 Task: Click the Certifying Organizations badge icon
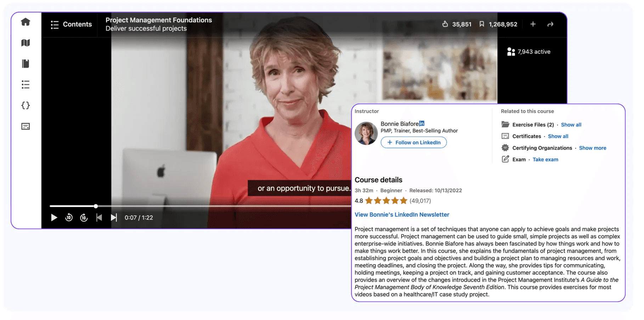505,148
